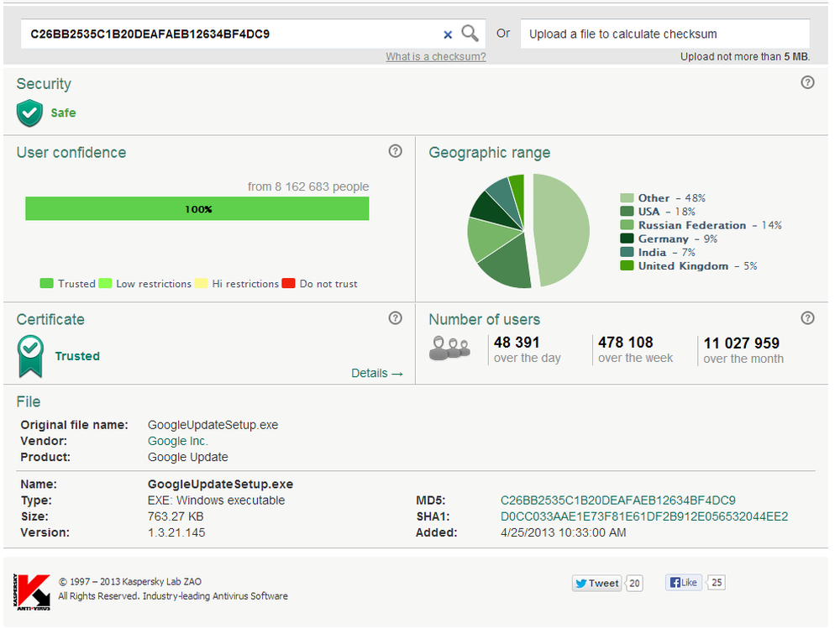Click the green Safe security shield icon

pyautogui.click(x=29, y=113)
